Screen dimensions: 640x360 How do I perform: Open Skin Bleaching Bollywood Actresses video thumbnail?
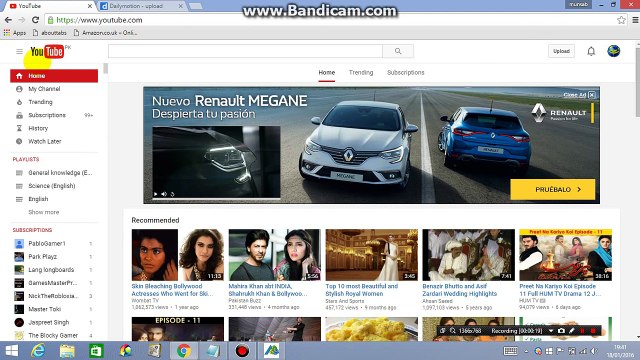pos(178,255)
